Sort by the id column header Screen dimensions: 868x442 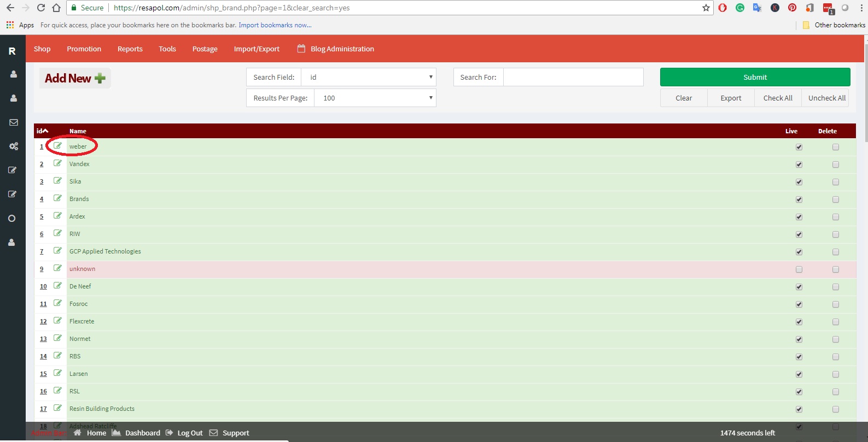[x=42, y=131]
